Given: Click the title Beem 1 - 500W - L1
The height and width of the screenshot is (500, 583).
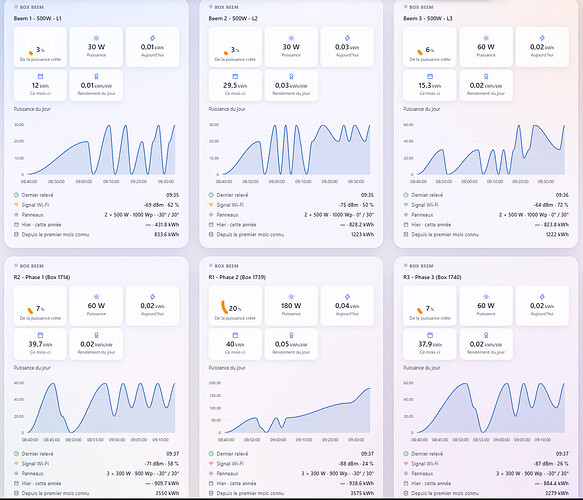Looking at the screenshot, I should click(38, 18).
